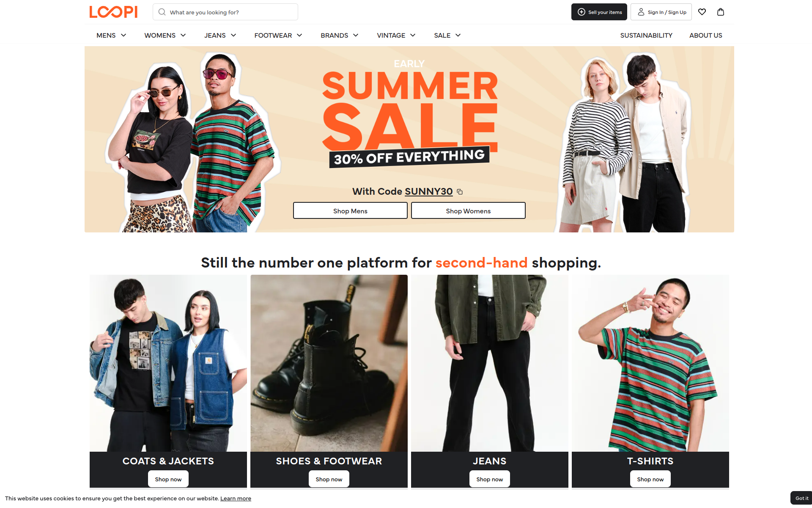Open the Shoes & Footwear boot image
The width and height of the screenshot is (812, 508).
pyautogui.click(x=329, y=363)
